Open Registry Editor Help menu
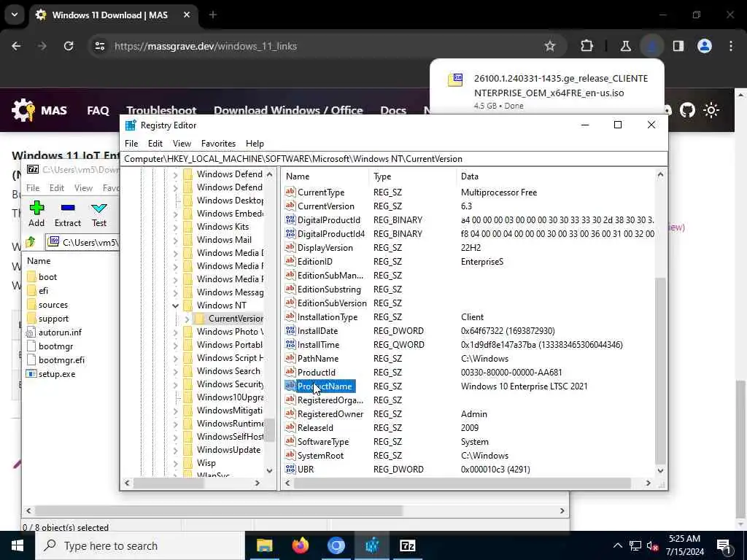Screen dimensions: 747x560 pos(255,144)
